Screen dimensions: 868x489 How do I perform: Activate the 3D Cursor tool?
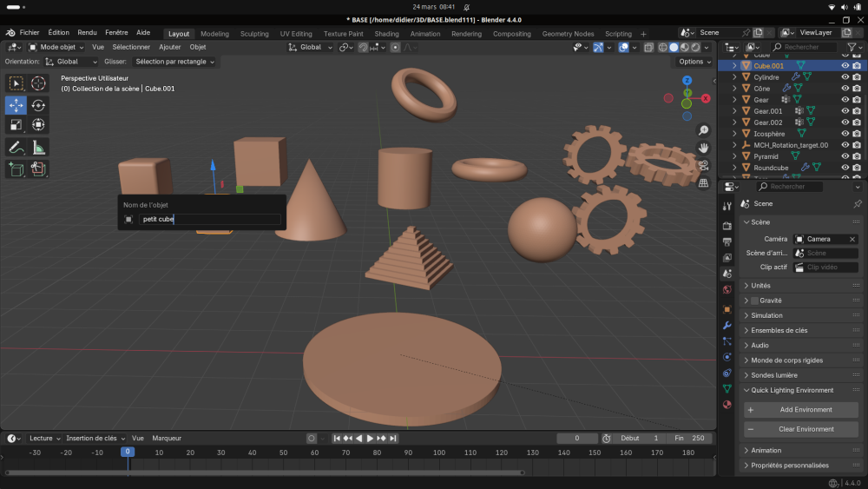[38, 83]
